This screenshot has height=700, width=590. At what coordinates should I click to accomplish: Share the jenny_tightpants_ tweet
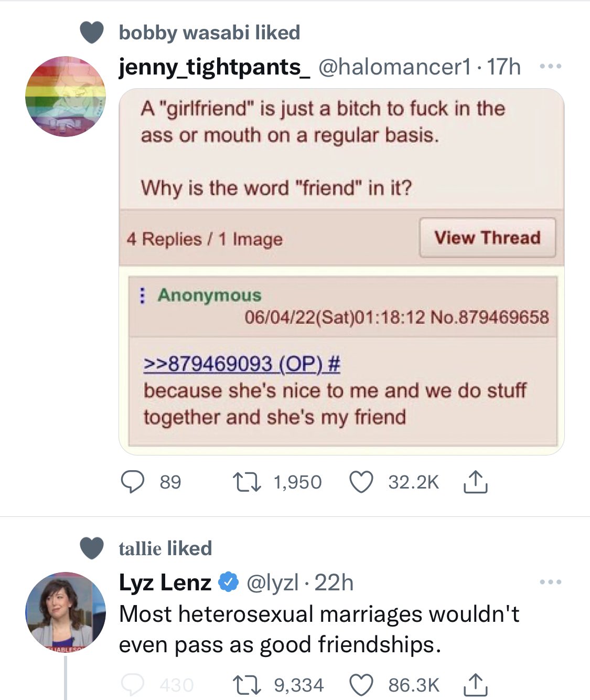click(475, 482)
